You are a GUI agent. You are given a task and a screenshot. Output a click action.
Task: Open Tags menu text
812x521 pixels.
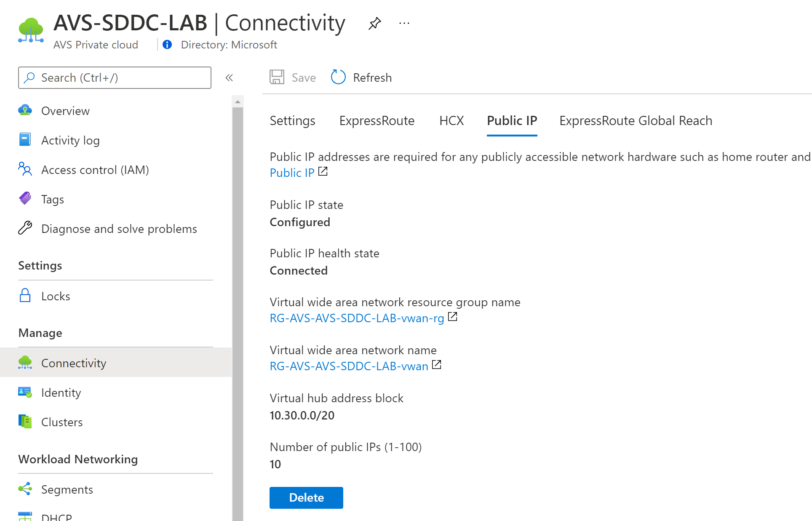coord(53,199)
